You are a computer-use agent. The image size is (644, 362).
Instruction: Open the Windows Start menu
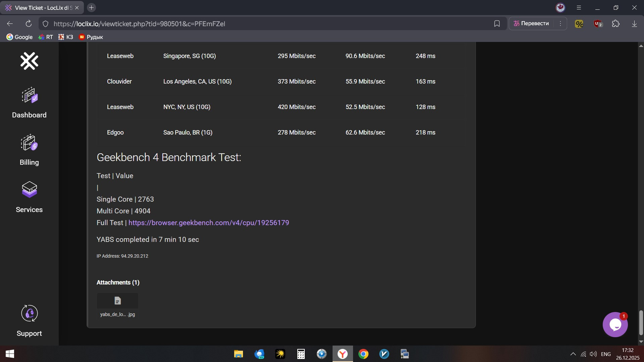(x=10, y=354)
